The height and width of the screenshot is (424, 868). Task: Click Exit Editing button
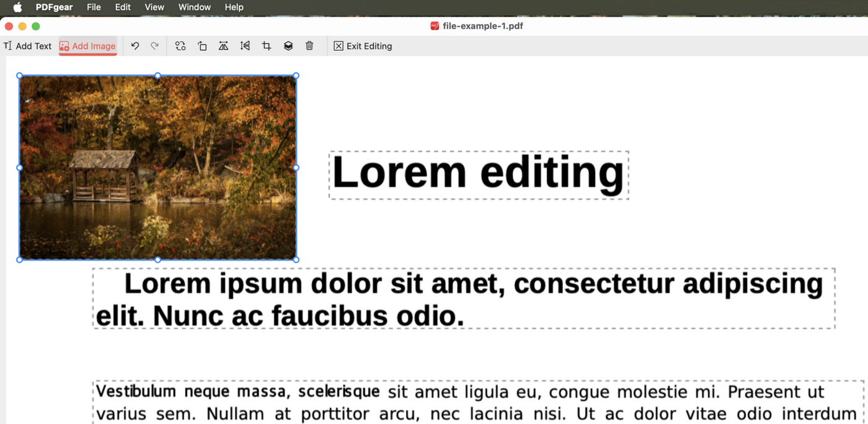(363, 46)
